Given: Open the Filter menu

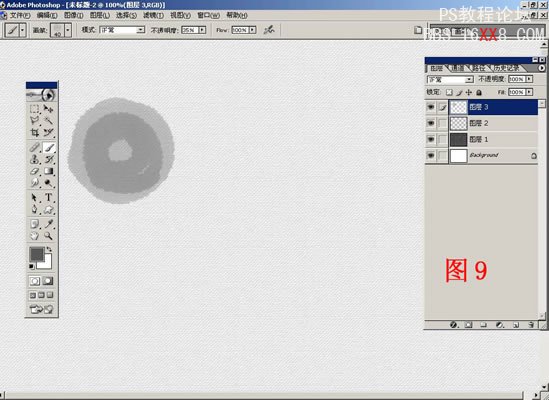Looking at the screenshot, I should 153,15.
